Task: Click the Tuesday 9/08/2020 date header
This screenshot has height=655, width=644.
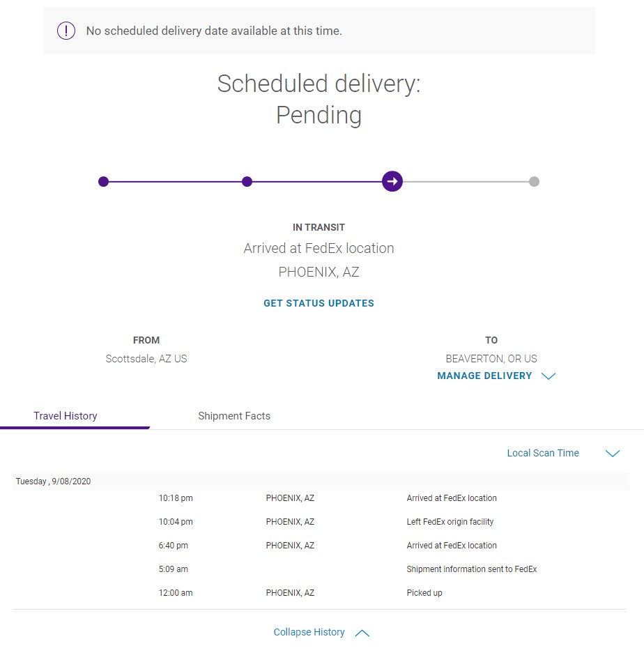Action: (x=54, y=481)
